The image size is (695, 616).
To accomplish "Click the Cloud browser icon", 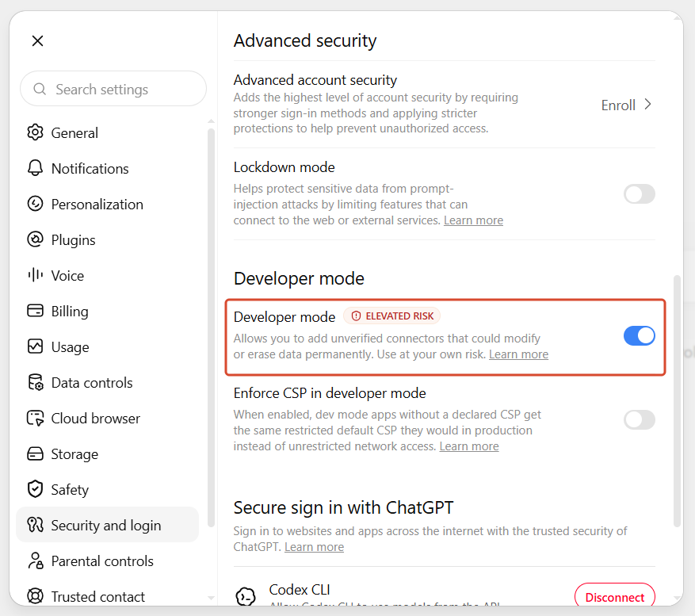I will click(x=35, y=419).
